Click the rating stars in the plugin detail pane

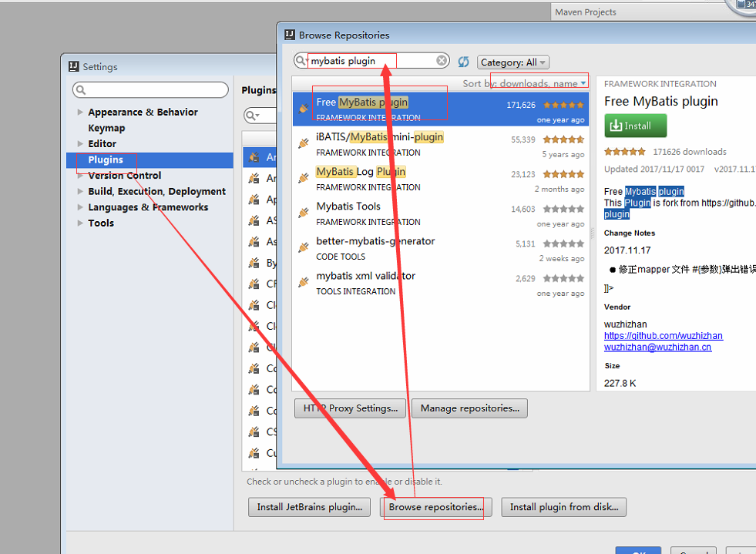pos(625,152)
